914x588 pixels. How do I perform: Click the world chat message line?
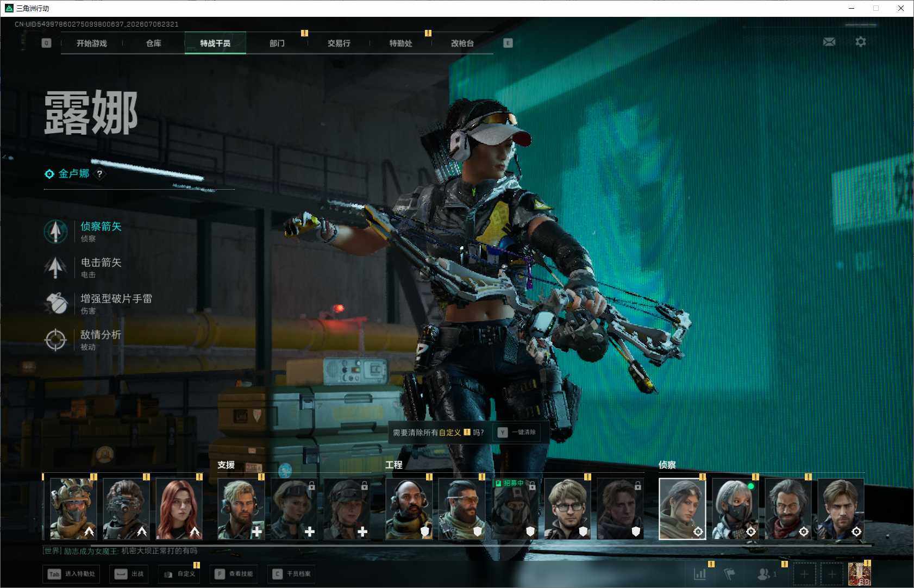120,551
